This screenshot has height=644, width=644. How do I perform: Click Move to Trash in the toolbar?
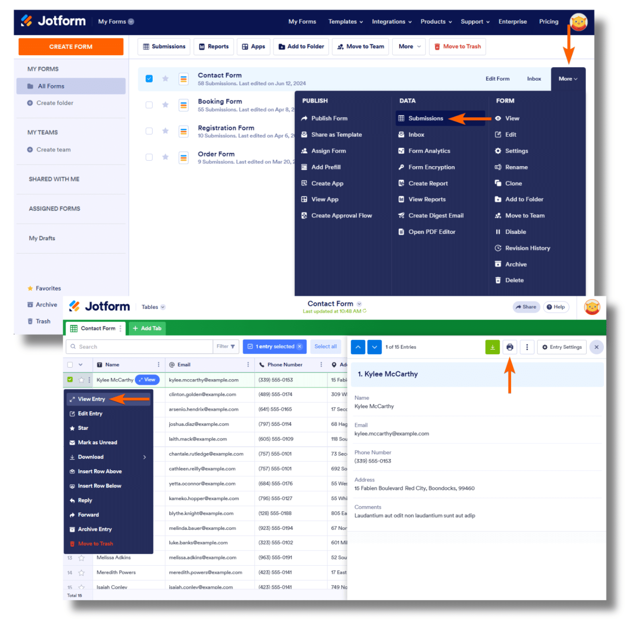click(457, 47)
